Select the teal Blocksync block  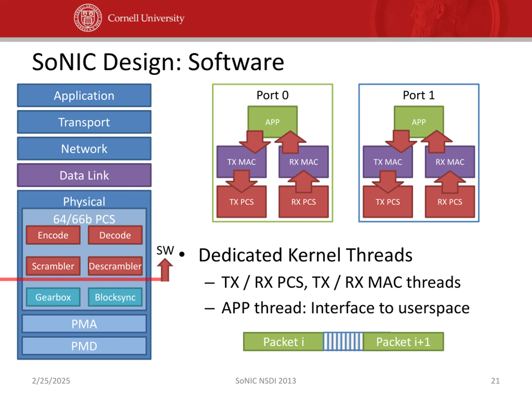point(115,297)
